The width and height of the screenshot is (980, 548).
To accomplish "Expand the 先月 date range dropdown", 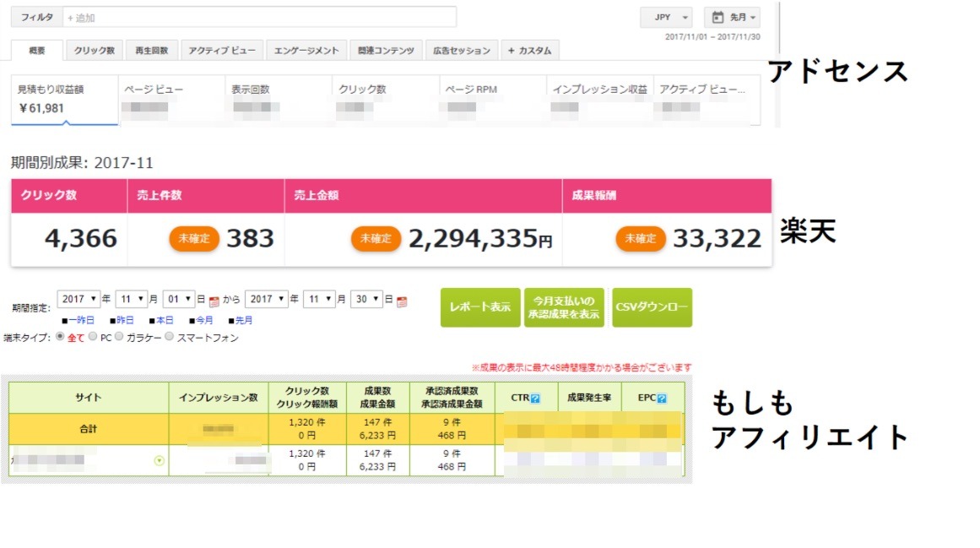I will point(732,17).
